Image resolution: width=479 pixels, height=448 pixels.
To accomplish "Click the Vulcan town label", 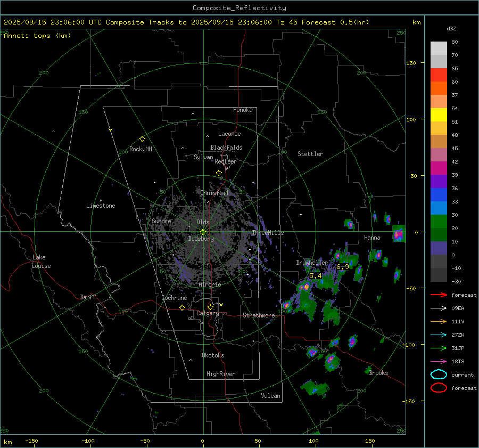I will (x=270, y=396).
